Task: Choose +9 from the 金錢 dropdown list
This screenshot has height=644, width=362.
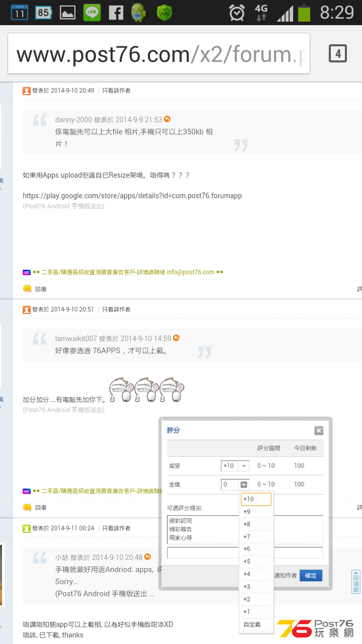Action: [x=256, y=512]
